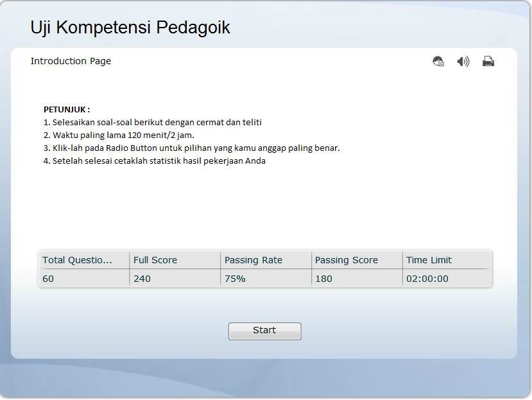The image size is (532, 400).
Task: Click the total questions value 60
Action: pyautogui.click(x=48, y=279)
